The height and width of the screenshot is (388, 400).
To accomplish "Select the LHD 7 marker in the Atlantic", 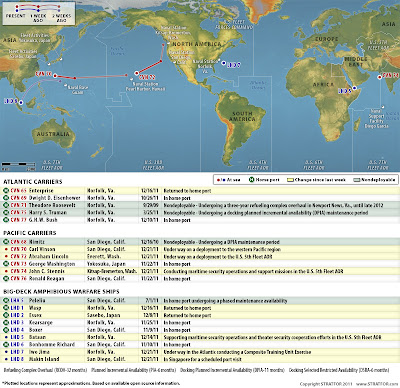I will click(x=224, y=63).
